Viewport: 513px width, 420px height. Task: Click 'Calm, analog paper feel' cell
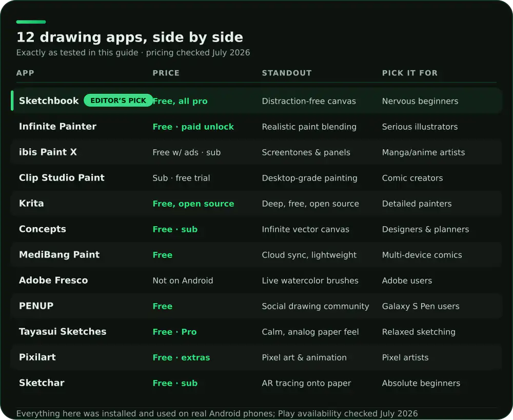pyautogui.click(x=310, y=332)
